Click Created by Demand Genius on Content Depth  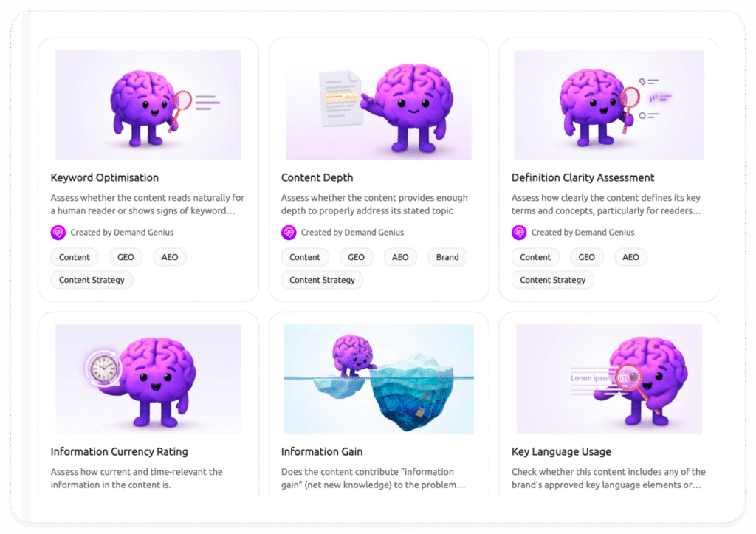click(x=352, y=233)
